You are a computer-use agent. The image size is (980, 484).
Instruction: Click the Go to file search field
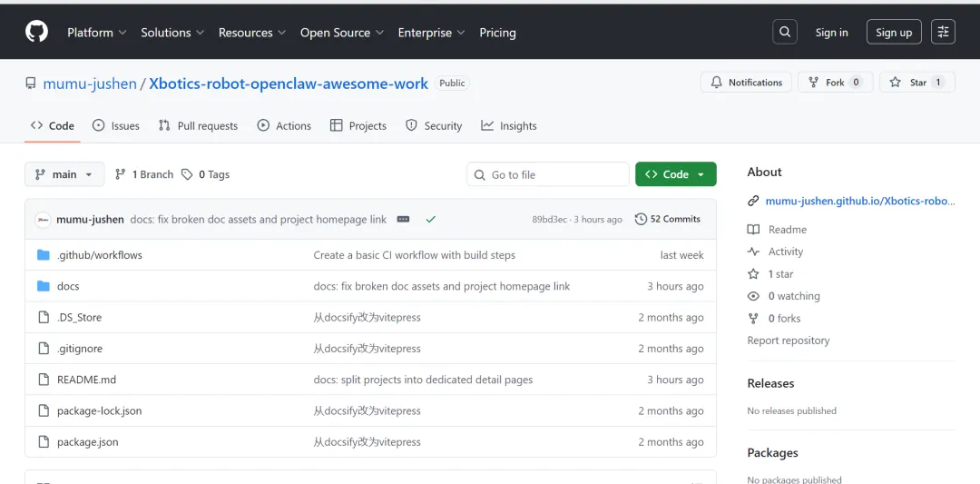tap(548, 174)
